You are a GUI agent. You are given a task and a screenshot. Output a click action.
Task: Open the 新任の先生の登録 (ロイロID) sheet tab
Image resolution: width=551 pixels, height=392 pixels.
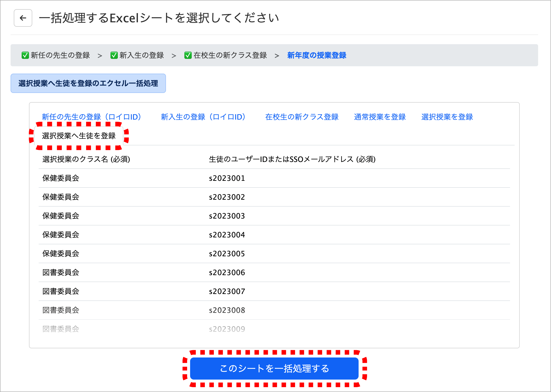point(91,117)
